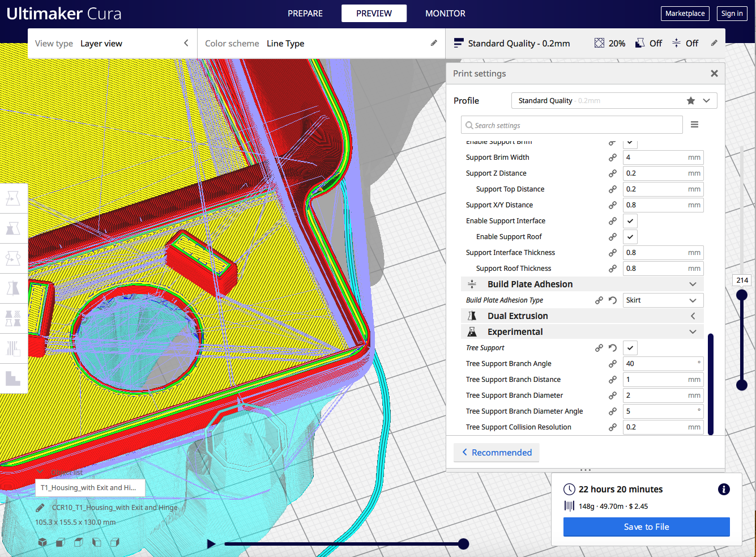The height and width of the screenshot is (557, 756).
Task: Open the Profile Standard Quality dropdown
Action: [x=614, y=100]
